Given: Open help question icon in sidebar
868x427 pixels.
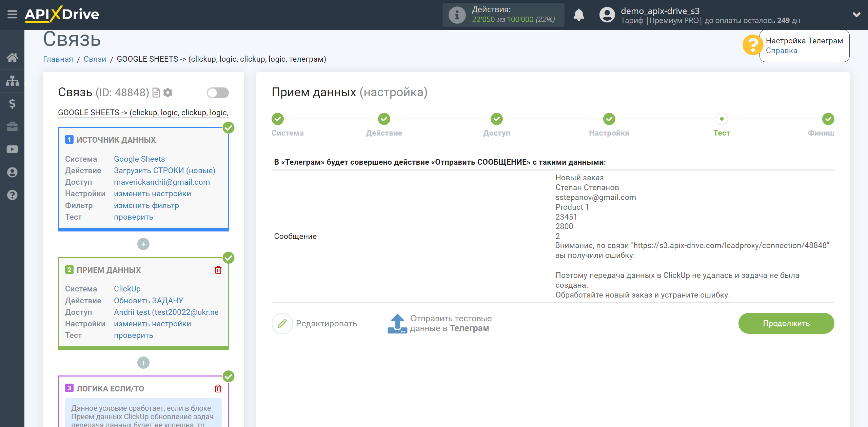Looking at the screenshot, I should [x=12, y=195].
